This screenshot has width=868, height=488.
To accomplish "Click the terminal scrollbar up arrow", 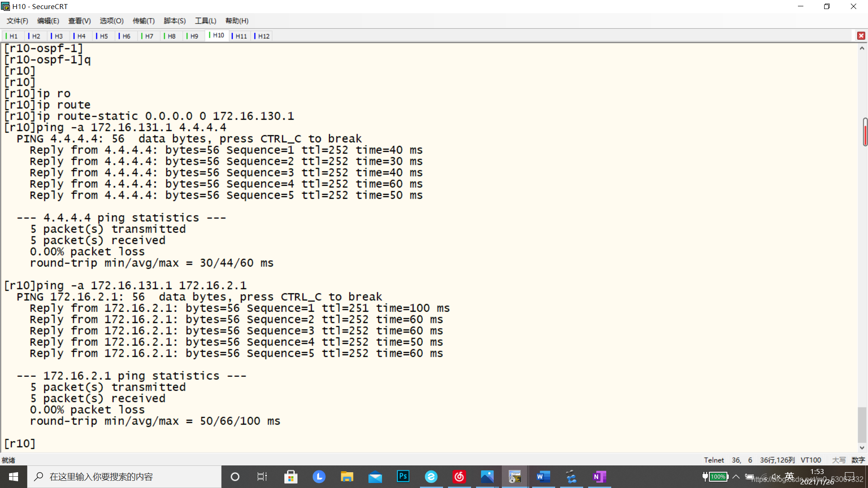I will tap(862, 48).
